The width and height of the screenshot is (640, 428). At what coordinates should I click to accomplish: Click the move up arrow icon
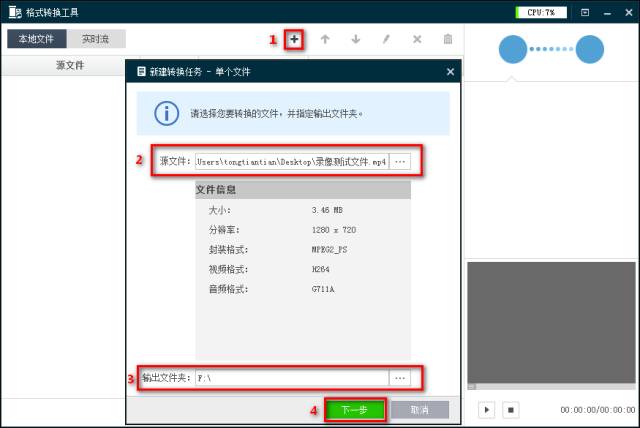point(325,39)
